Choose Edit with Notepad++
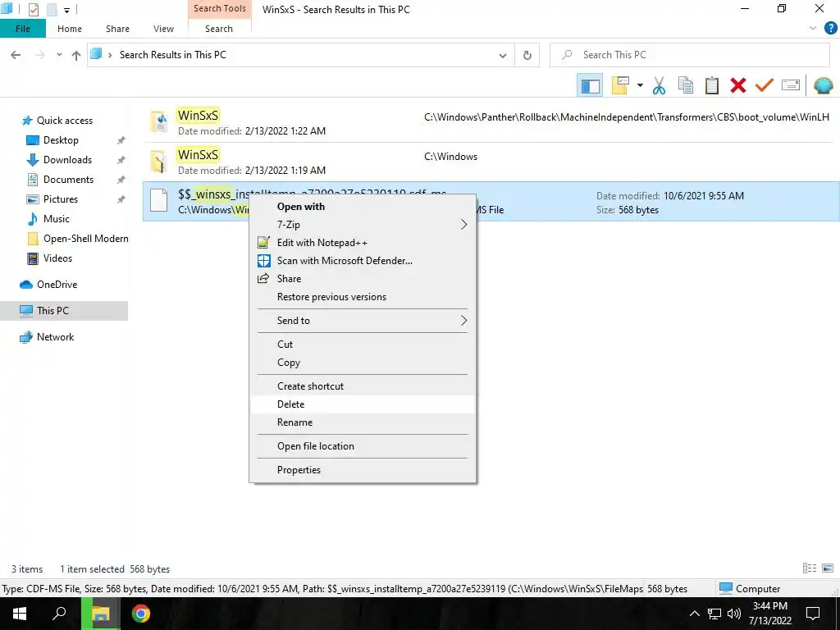The width and height of the screenshot is (840, 630). pyautogui.click(x=363, y=243)
